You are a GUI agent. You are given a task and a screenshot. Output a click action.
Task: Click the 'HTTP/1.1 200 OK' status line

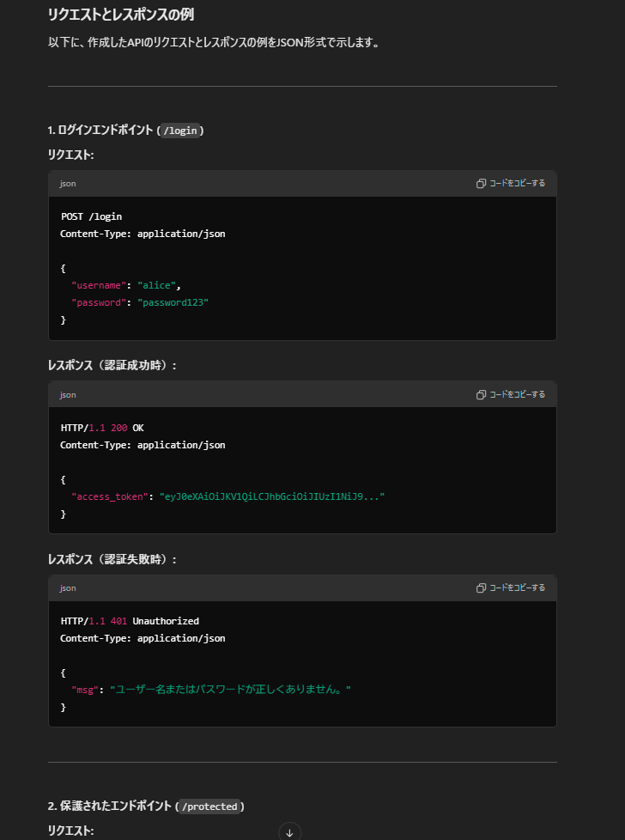click(x=101, y=428)
